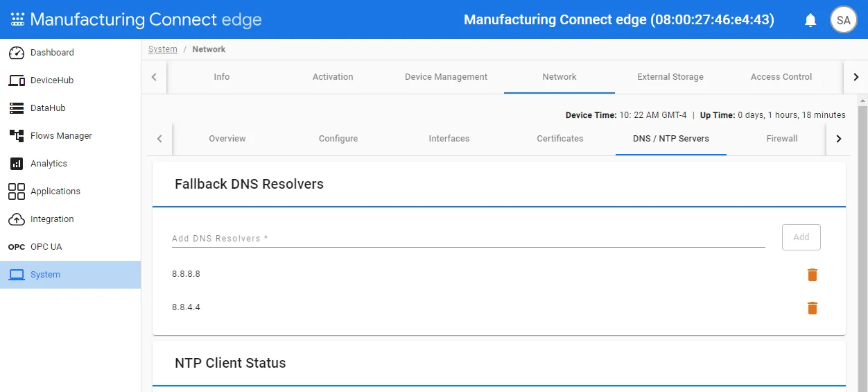Click the app logo dots icon
Viewport: 868px width, 392px height.
17,19
